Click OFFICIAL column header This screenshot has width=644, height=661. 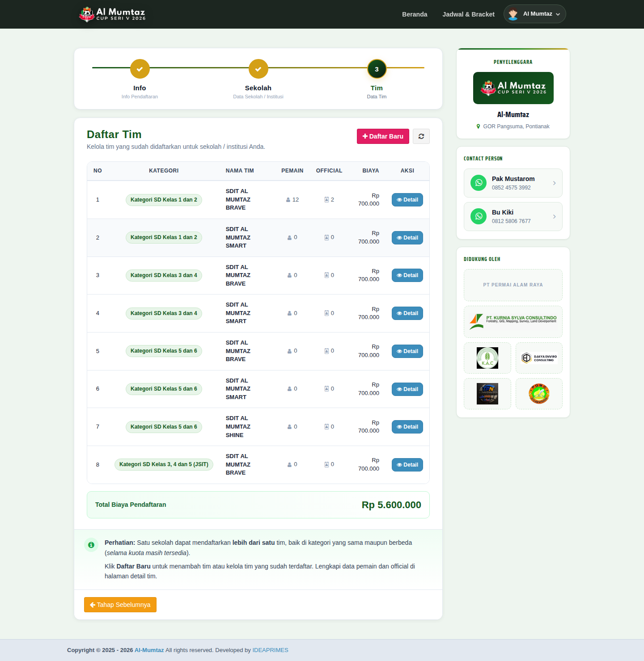tap(329, 171)
